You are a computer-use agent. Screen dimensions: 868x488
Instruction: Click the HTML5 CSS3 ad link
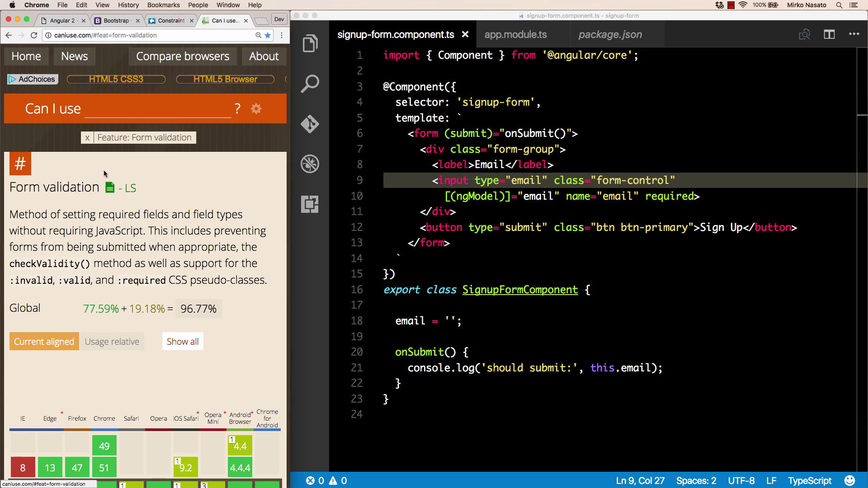(116, 79)
